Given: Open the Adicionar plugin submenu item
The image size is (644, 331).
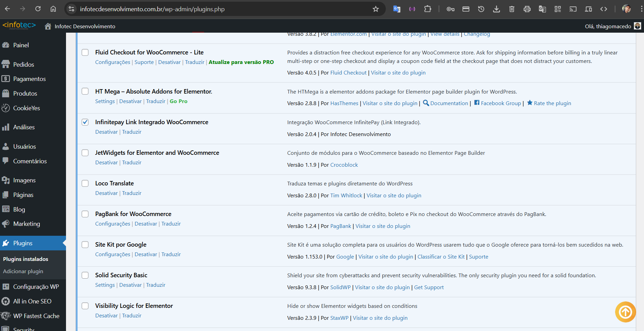Looking at the screenshot, I should [x=23, y=271].
